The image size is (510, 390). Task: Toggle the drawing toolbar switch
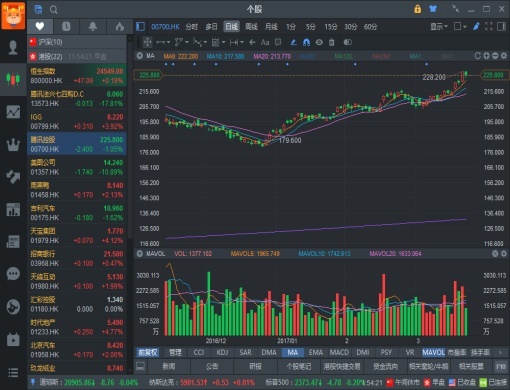point(347,42)
